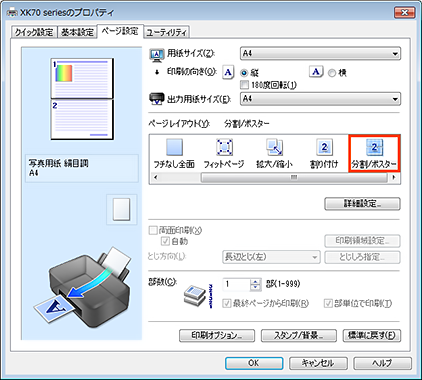Select the フィットページ layout icon

(224, 147)
